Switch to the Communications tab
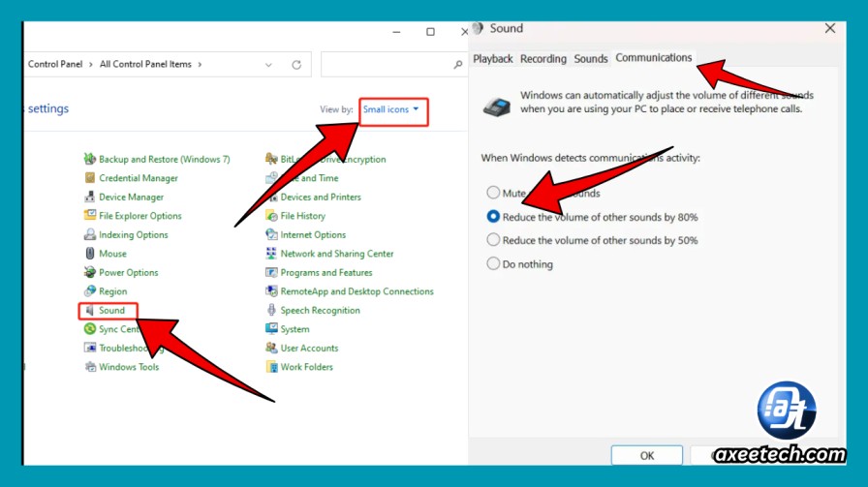The image size is (868, 487). tap(653, 57)
